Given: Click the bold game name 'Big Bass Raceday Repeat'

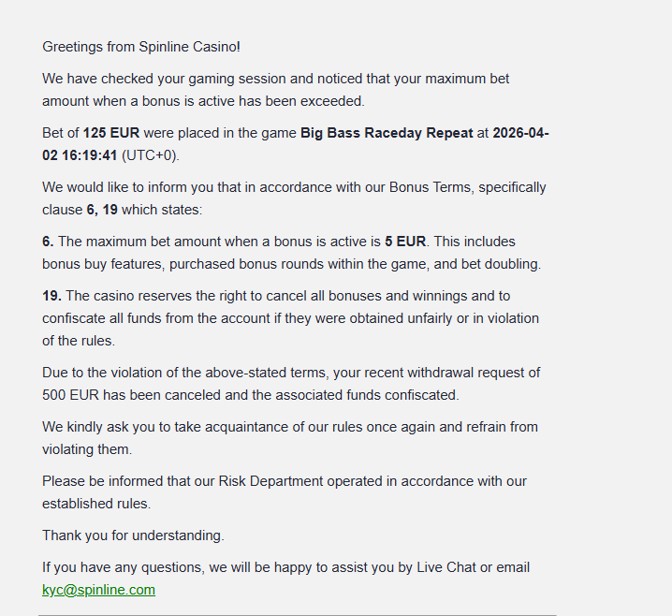Looking at the screenshot, I should [387, 133].
